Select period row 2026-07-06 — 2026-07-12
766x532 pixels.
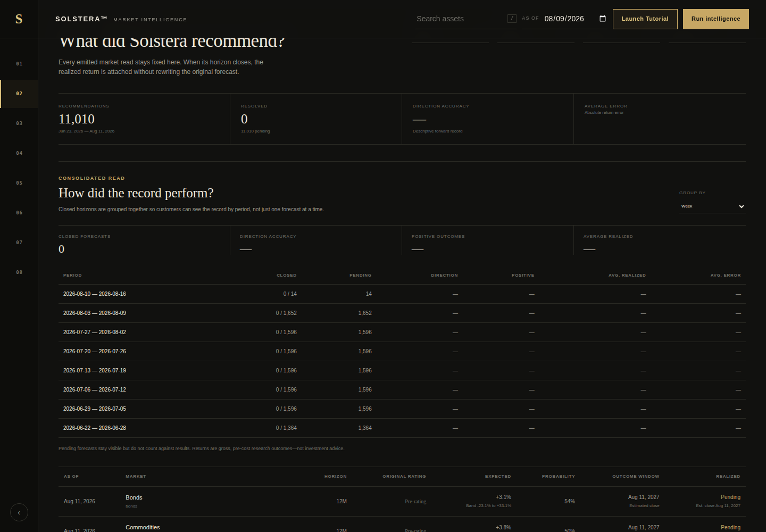point(402,390)
